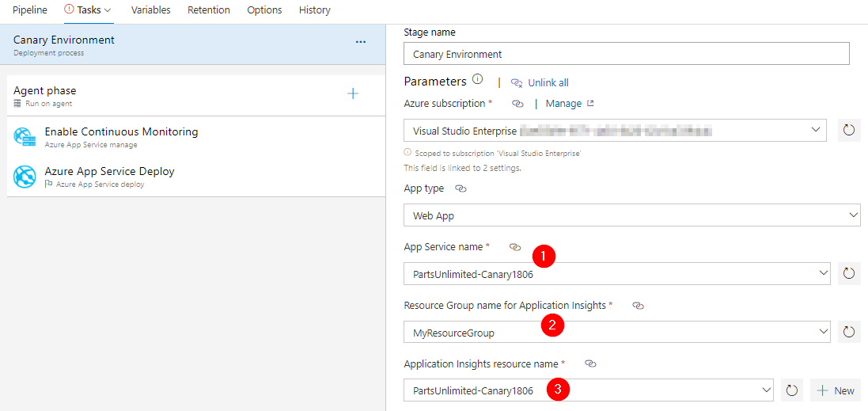The height and width of the screenshot is (411, 868).
Task: Click the Tasks tab warning icon
Action: coord(69,10)
